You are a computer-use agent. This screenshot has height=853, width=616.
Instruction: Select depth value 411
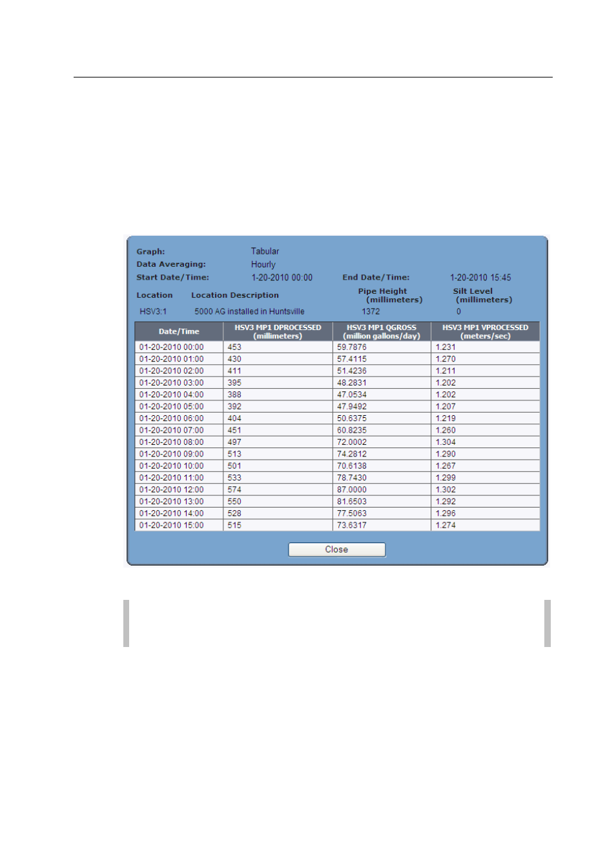(234, 371)
